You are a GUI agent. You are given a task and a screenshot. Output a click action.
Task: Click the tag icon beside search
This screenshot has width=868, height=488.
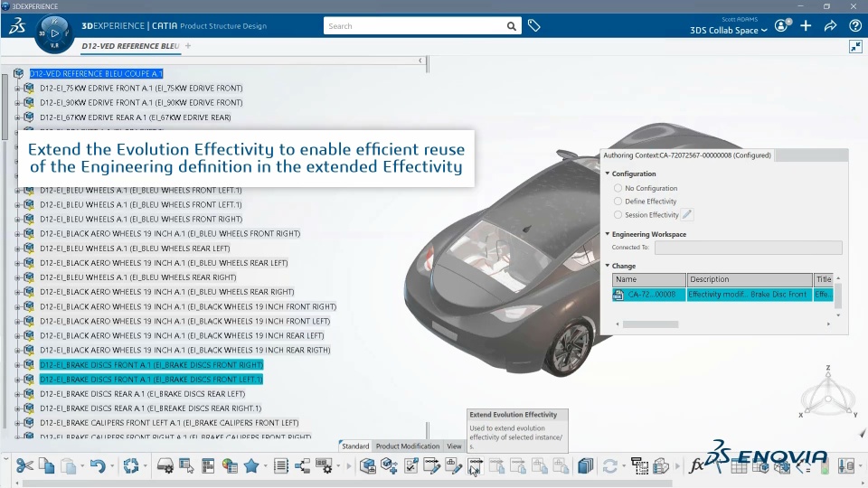533,25
